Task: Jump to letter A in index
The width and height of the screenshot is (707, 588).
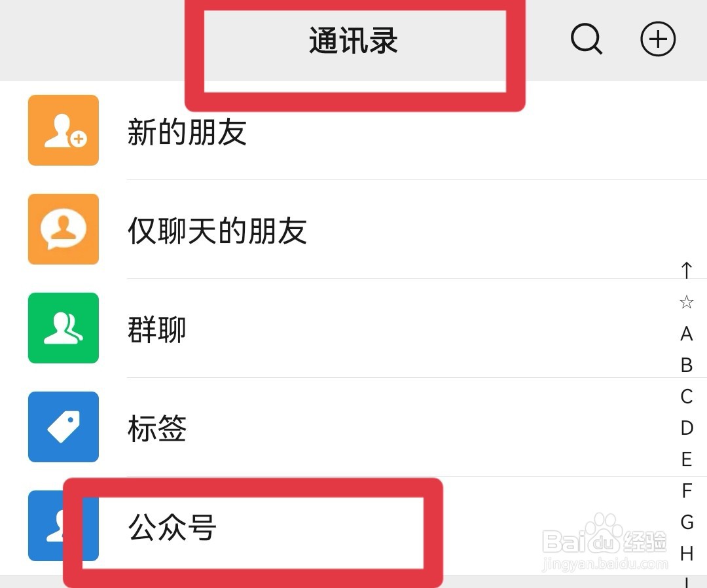Action: pyautogui.click(x=686, y=334)
